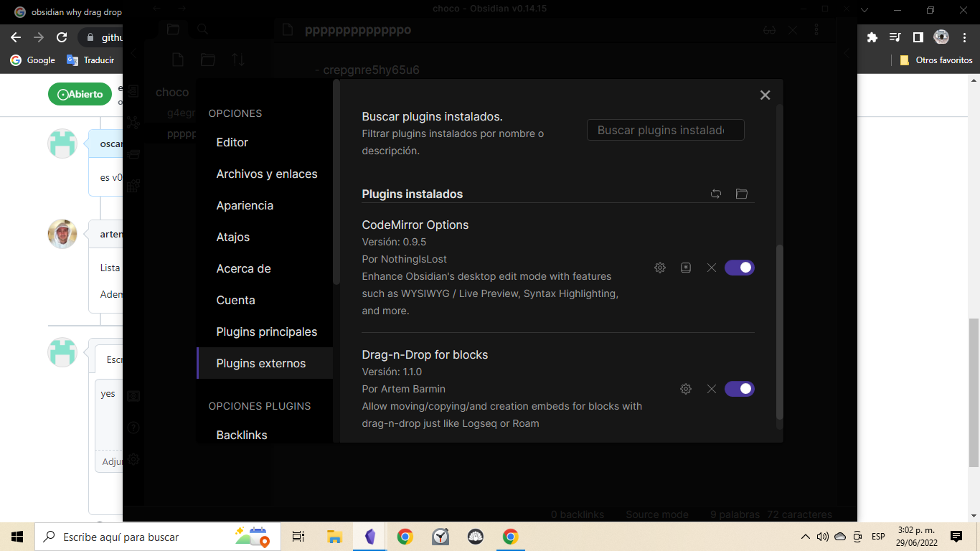Change note sort order with the arrows icon
The width and height of the screenshot is (980, 551).
pyautogui.click(x=237, y=60)
